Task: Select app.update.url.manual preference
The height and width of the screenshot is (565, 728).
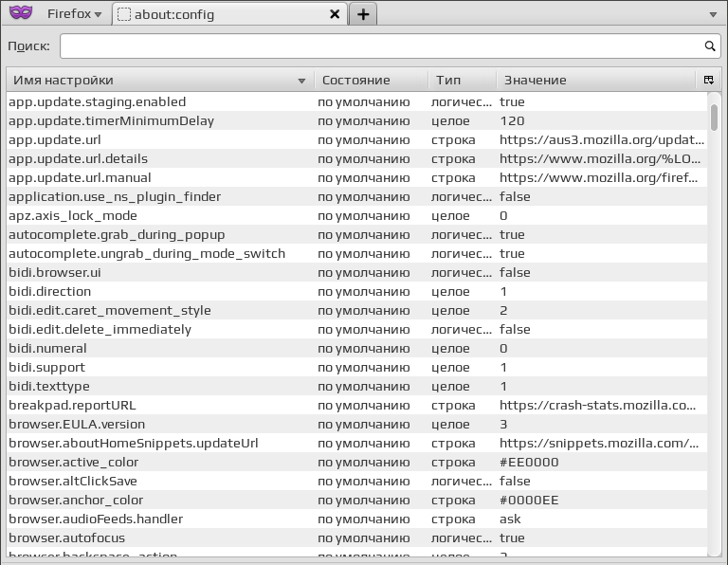Action: 357,178
